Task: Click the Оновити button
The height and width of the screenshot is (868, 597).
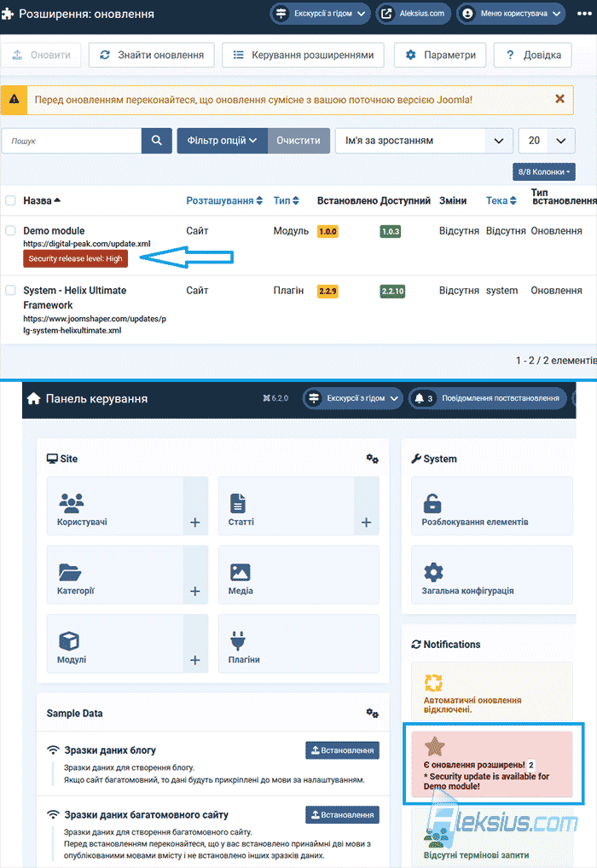Action: coord(42,55)
